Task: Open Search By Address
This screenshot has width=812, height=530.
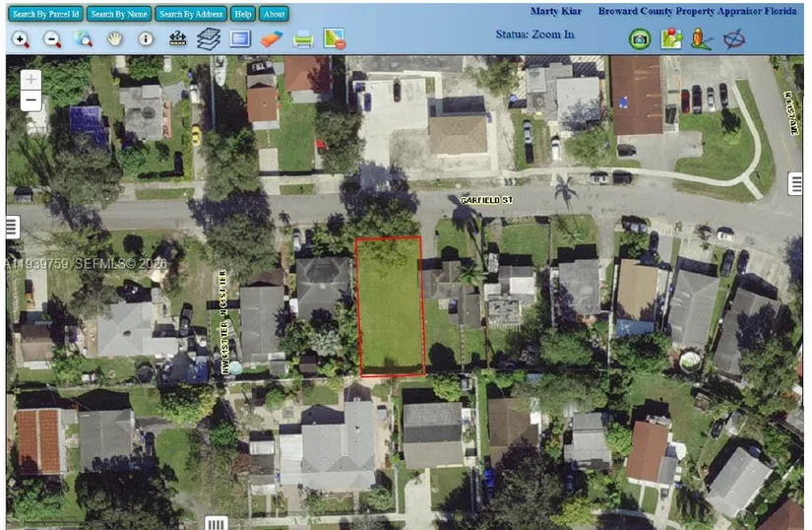Action: [190, 14]
